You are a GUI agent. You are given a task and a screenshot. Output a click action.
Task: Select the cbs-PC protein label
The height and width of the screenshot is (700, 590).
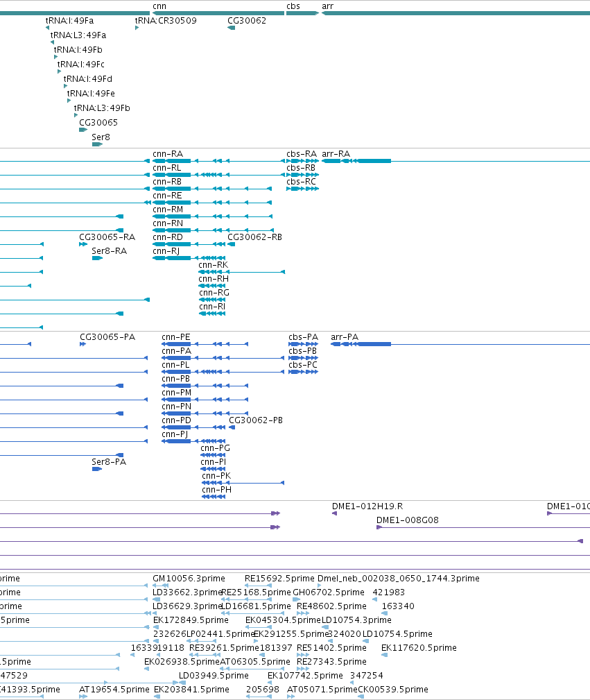(303, 365)
